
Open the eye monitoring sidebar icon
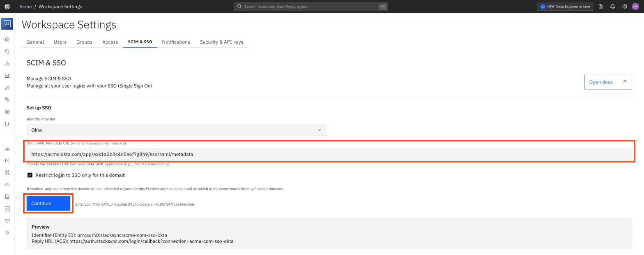point(7,112)
